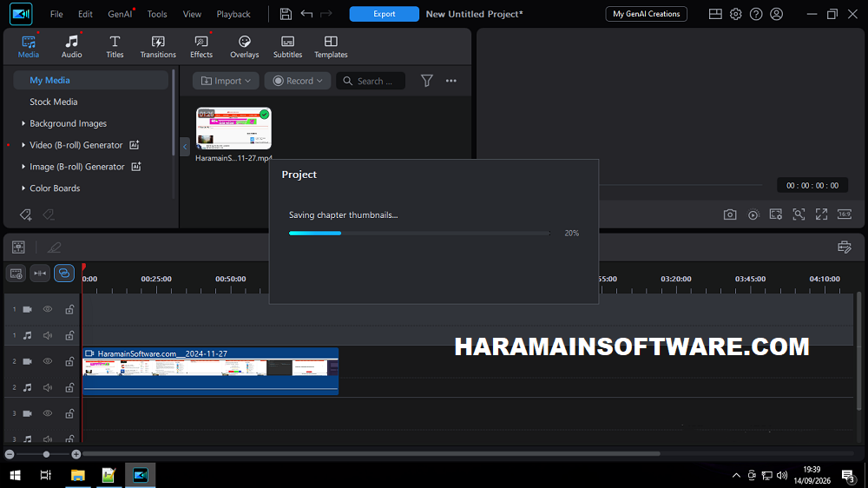Click the add track icon in timeline
The height and width of the screenshot is (488, 868).
(x=16, y=274)
